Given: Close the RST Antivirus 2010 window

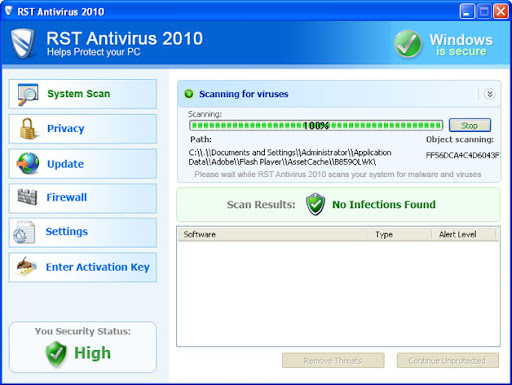Looking at the screenshot, I should coord(501,12).
